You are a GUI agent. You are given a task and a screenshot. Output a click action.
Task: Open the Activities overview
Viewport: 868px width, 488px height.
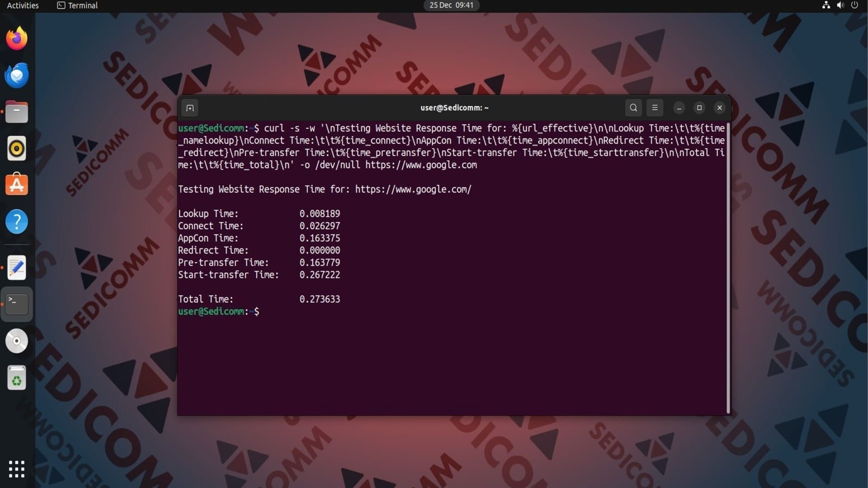(x=23, y=5)
